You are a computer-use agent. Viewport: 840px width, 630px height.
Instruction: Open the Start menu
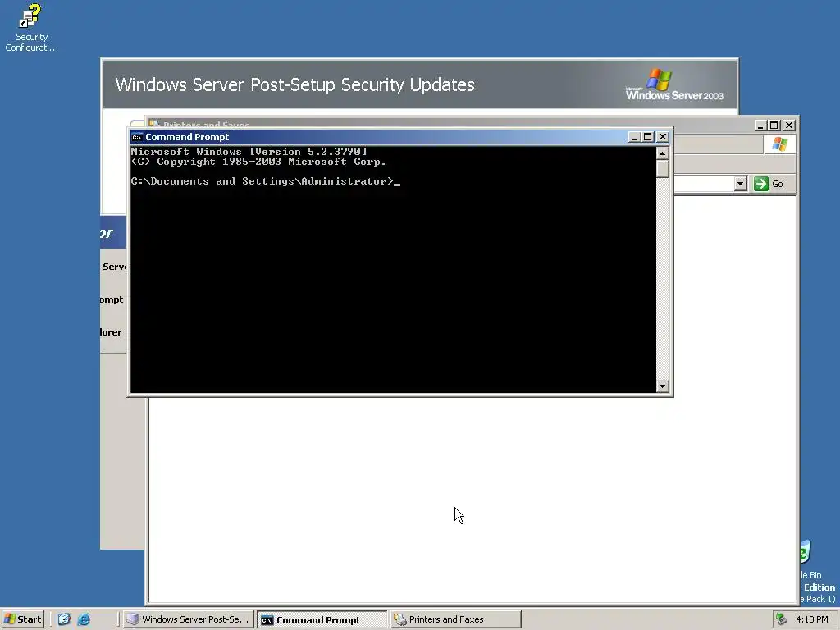[x=22, y=619]
